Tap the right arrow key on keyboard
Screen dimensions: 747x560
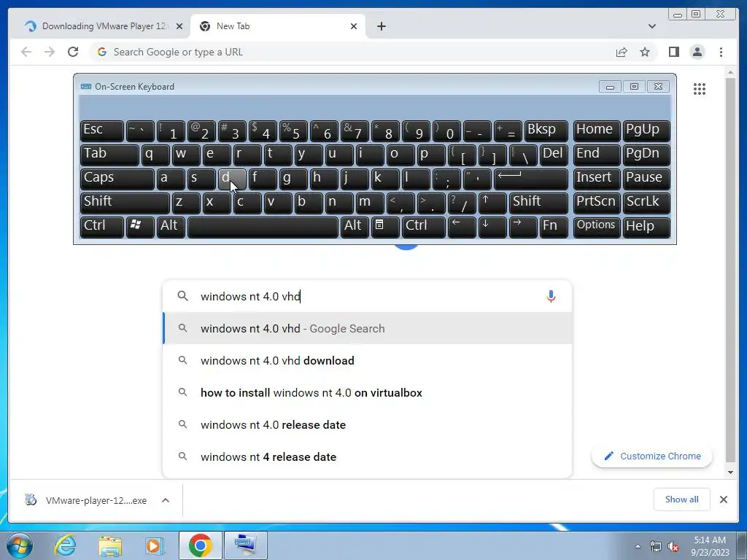point(523,227)
